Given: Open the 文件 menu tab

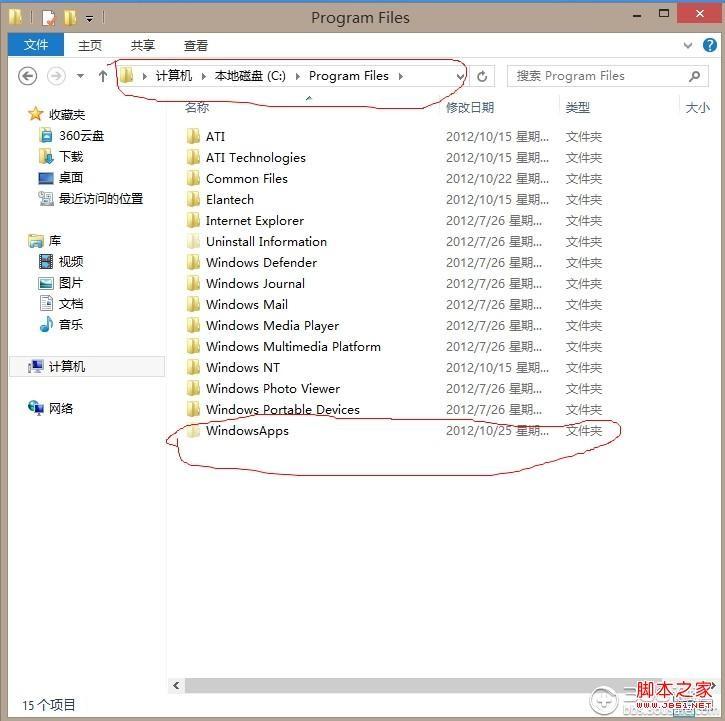Looking at the screenshot, I should coord(36,45).
